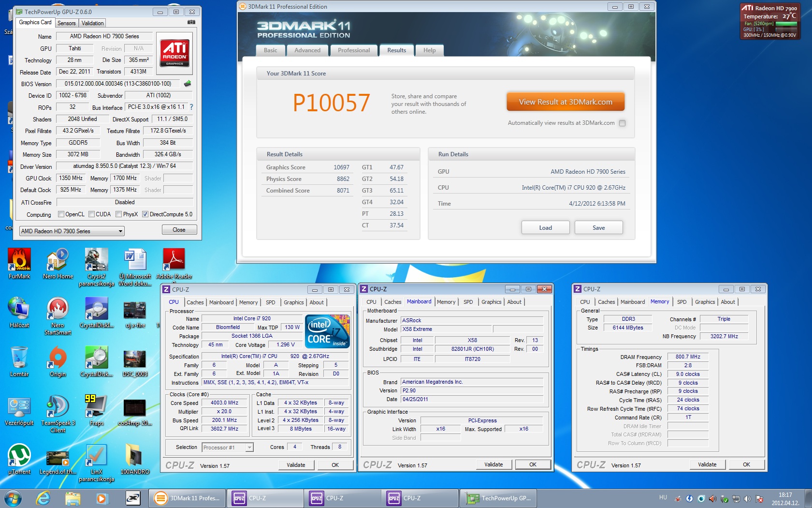Select the Vezérlőpult control panel icon
The height and width of the screenshot is (508, 812).
coord(19,410)
